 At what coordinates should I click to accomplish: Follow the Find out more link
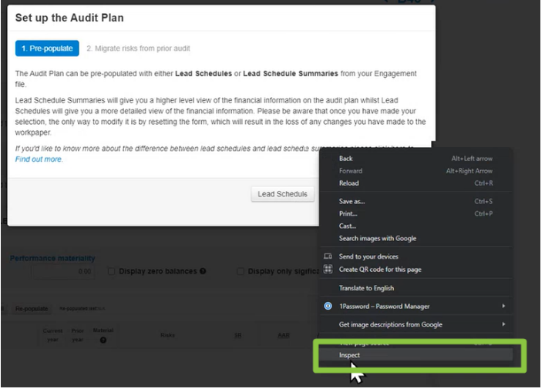39,159
